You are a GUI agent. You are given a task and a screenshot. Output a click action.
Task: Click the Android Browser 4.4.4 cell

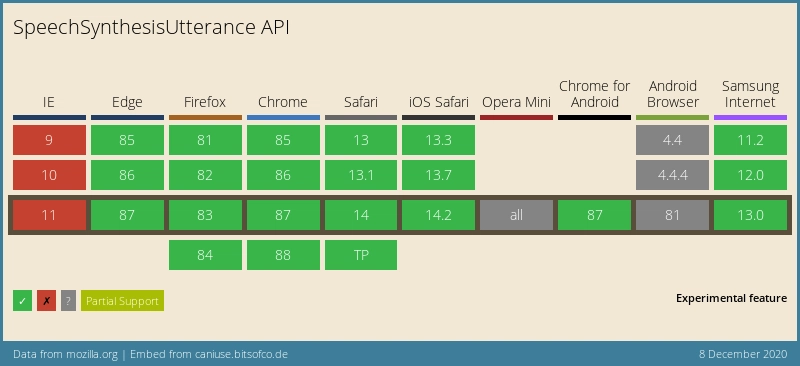[672, 175]
